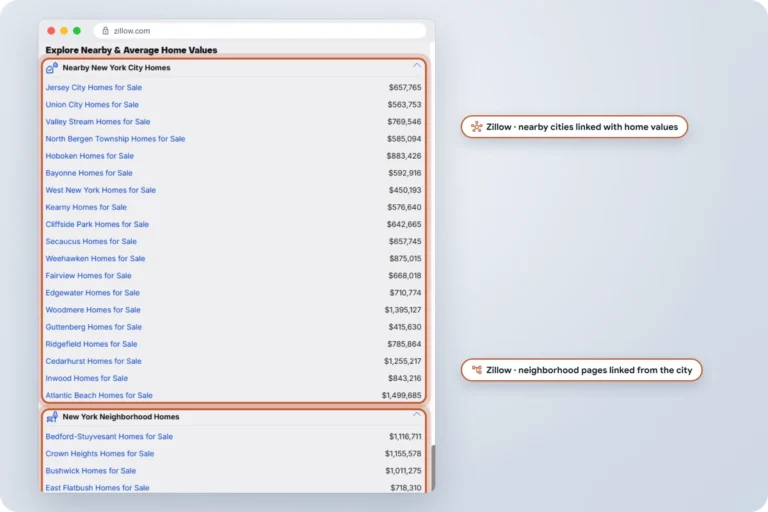Click the Nearby New York City Homes icon
The image size is (768, 512).
[52, 68]
